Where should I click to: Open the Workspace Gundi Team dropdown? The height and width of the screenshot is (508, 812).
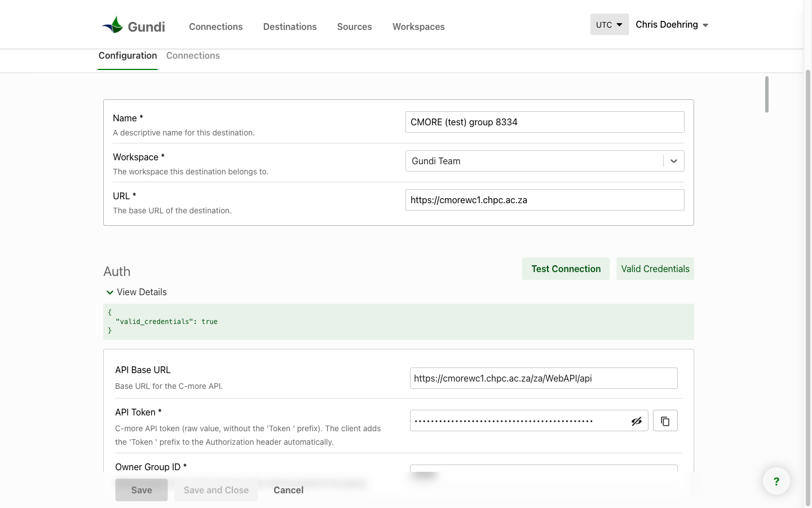click(x=545, y=161)
